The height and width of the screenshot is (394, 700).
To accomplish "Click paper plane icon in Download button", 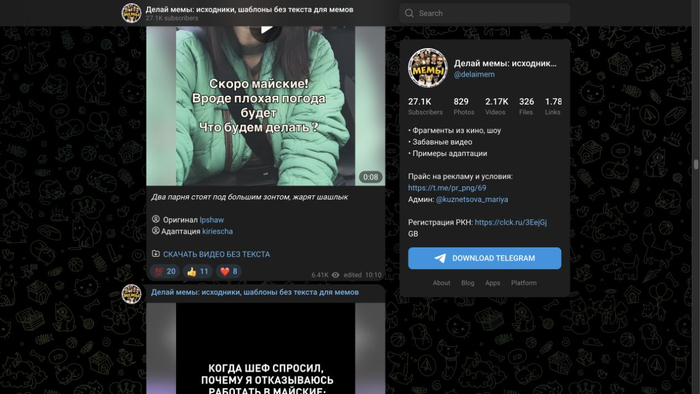I will point(440,258).
